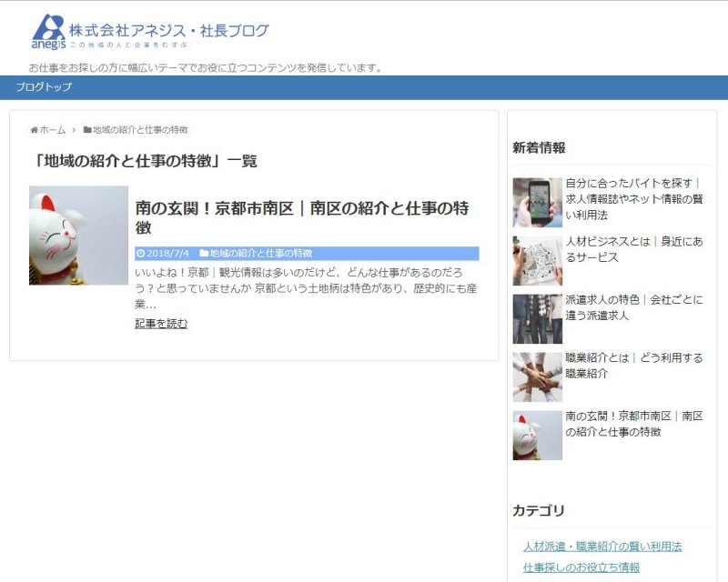728x582 pixels.
Task: Click the site title 株式会社アネジス・社長ブログ
Action: pyautogui.click(x=169, y=30)
